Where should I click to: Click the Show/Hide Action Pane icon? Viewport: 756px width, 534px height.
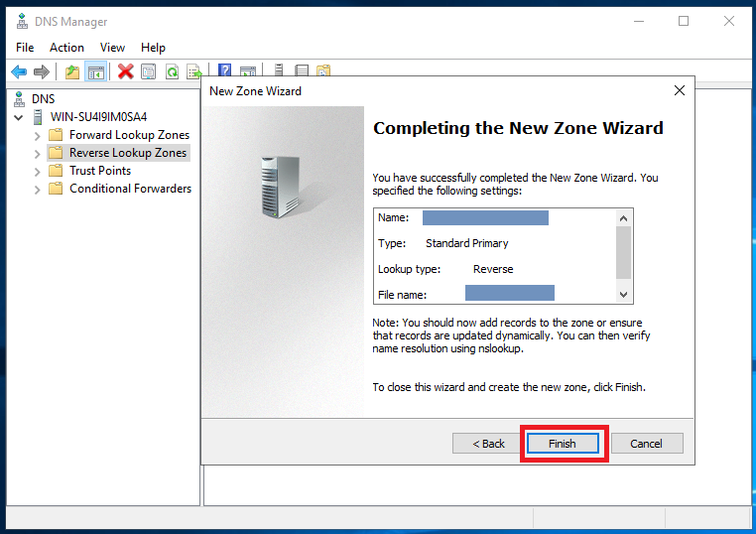coord(248,71)
